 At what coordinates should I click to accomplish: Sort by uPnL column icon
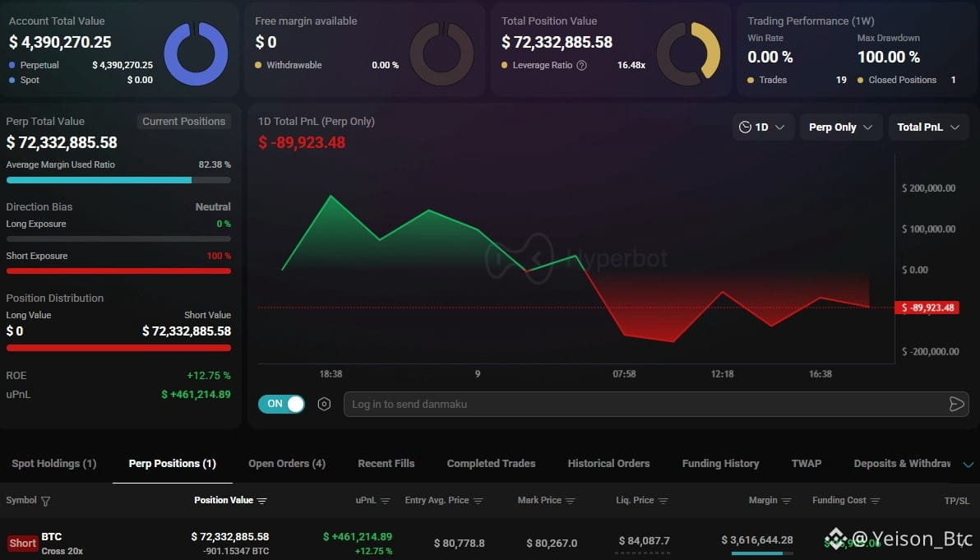point(386,501)
